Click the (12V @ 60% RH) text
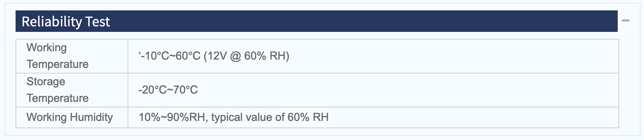This screenshot has width=644, height=140. tap(246, 56)
